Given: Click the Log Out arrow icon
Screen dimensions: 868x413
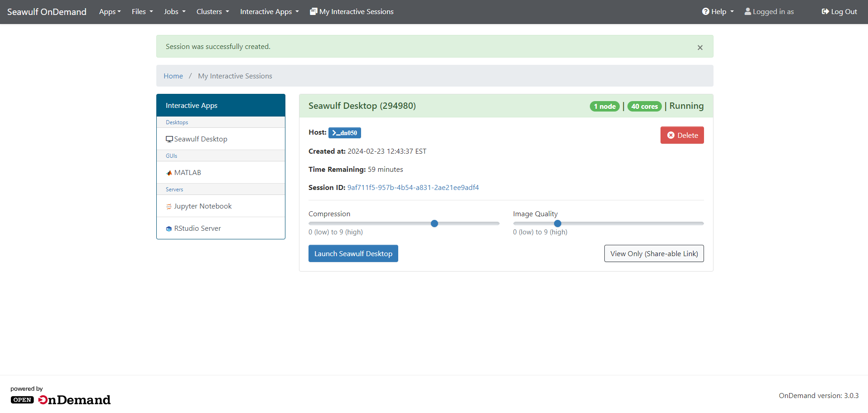Looking at the screenshot, I should click(x=825, y=11).
